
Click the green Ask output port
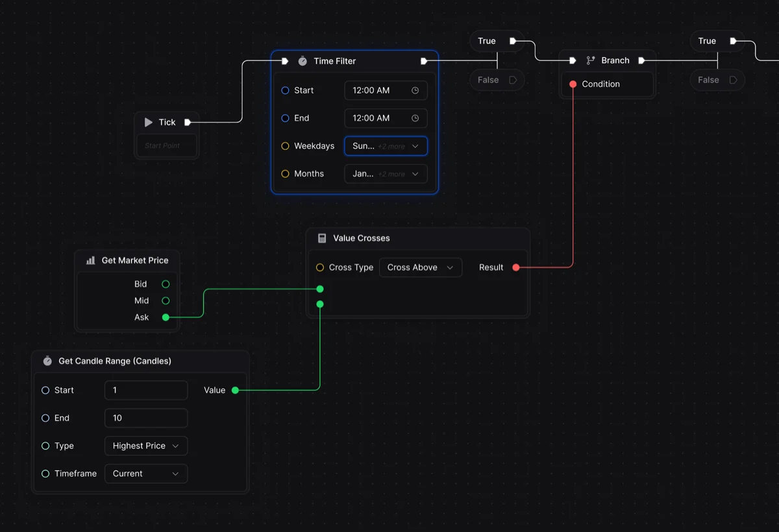[166, 317]
